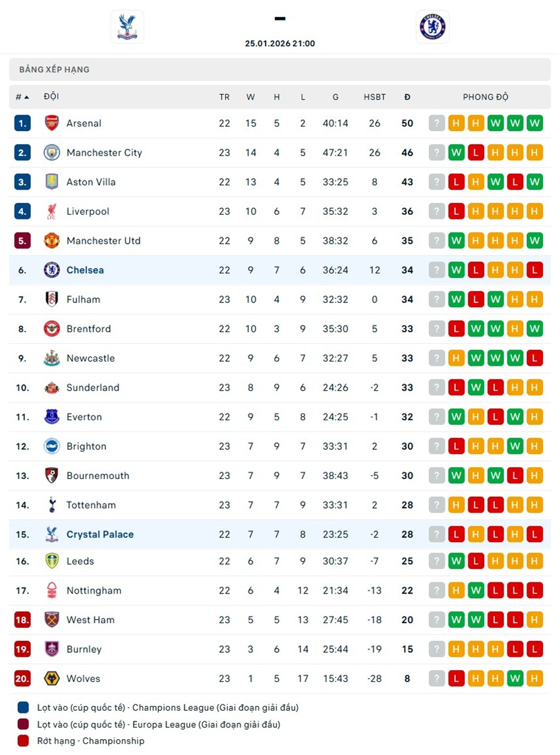Click the West Ham team logo
Viewport: 560px width, 755px height.
[x=52, y=620]
